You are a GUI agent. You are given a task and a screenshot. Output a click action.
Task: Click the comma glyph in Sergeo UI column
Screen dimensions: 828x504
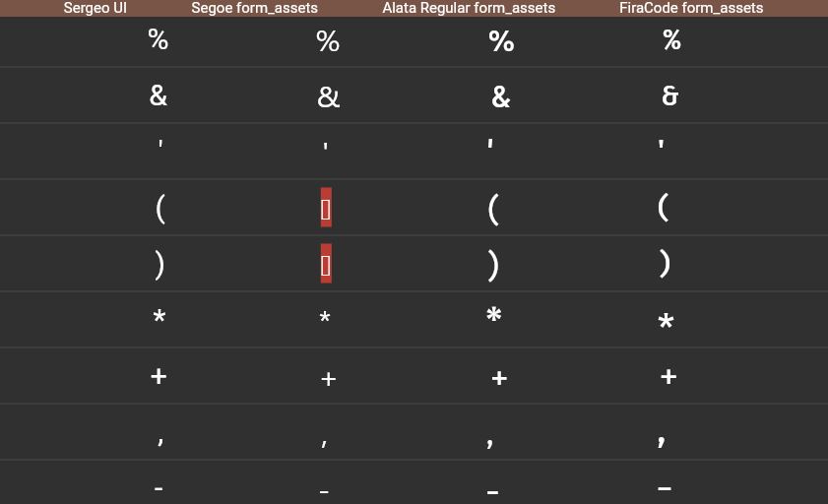[160, 441]
